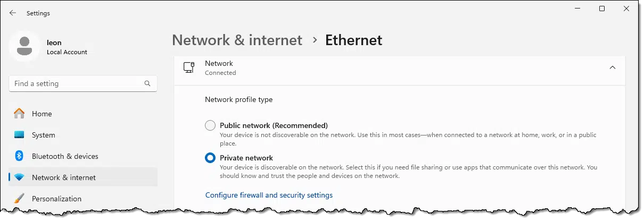Click the Wi-Fi Network & internet icon
The width and height of the screenshot is (644, 221).
[19, 177]
